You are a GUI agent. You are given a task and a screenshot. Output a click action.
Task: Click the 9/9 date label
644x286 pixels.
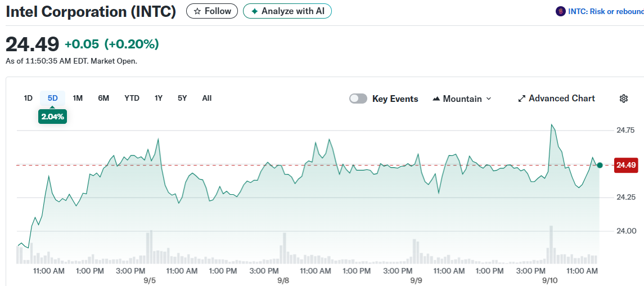point(416,281)
